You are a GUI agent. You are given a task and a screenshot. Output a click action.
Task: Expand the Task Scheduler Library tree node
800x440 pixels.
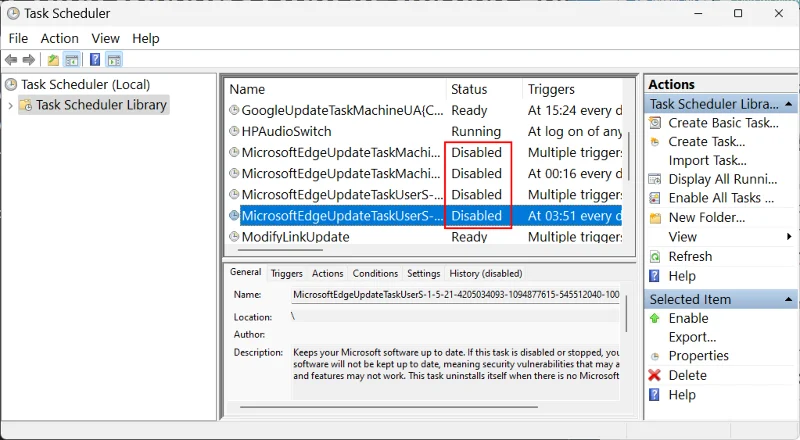coord(10,106)
